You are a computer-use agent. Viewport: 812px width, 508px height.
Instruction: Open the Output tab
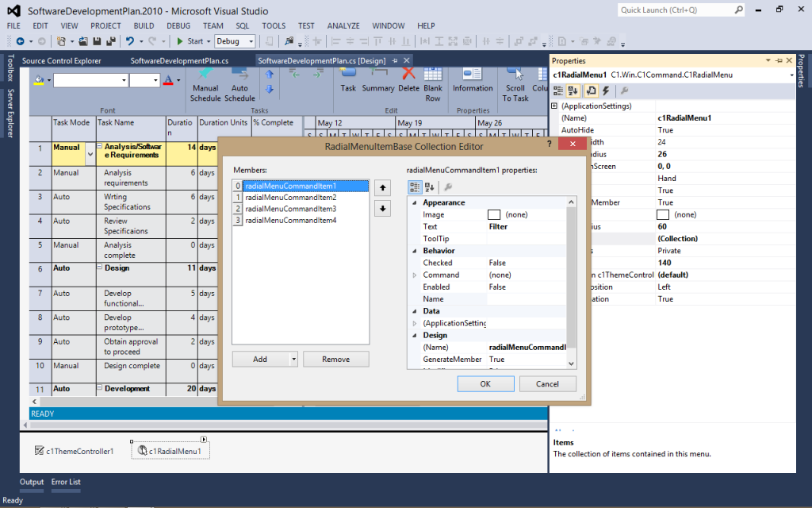coord(32,482)
